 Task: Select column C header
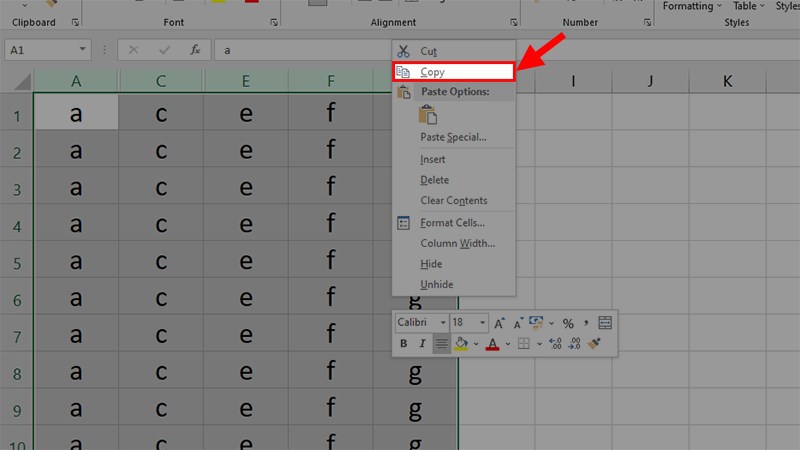pyautogui.click(x=161, y=81)
